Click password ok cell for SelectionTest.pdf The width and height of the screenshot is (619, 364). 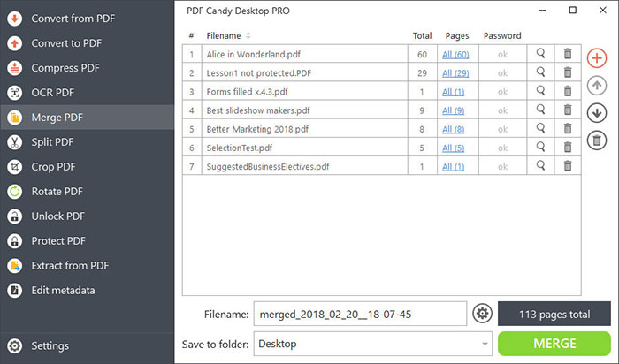point(502,148)
